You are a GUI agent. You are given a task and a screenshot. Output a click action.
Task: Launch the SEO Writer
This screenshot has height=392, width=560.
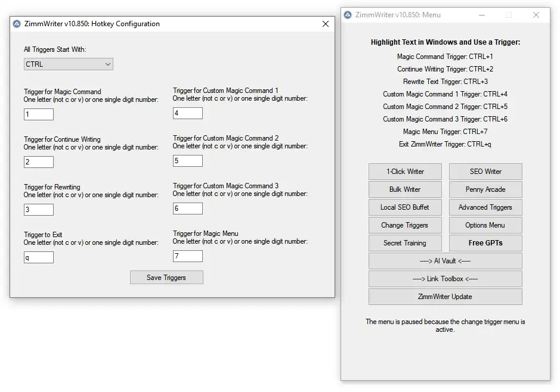[x=485, y=171]
